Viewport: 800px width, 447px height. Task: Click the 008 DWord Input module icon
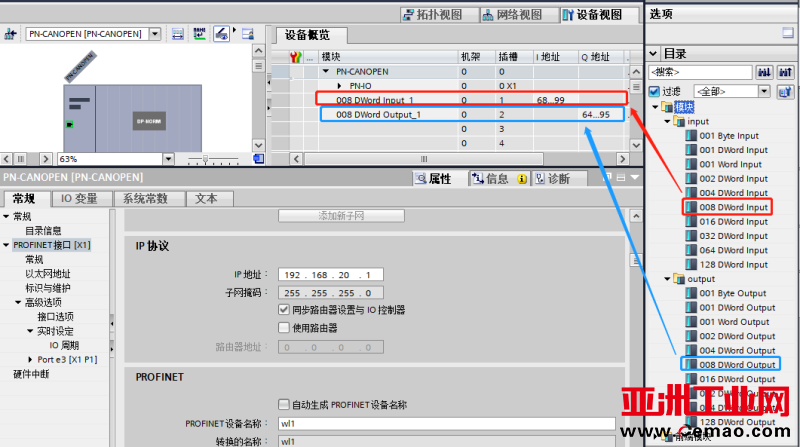(691, 207)
